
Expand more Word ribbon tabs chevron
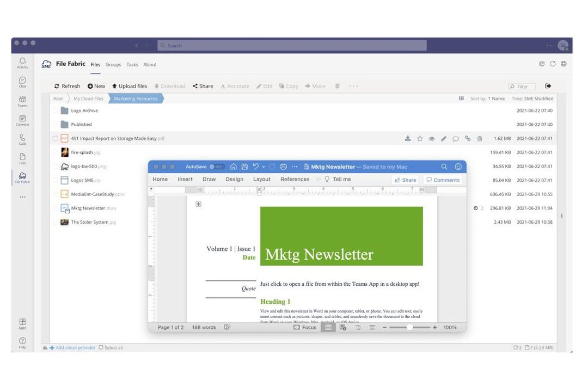318,179
